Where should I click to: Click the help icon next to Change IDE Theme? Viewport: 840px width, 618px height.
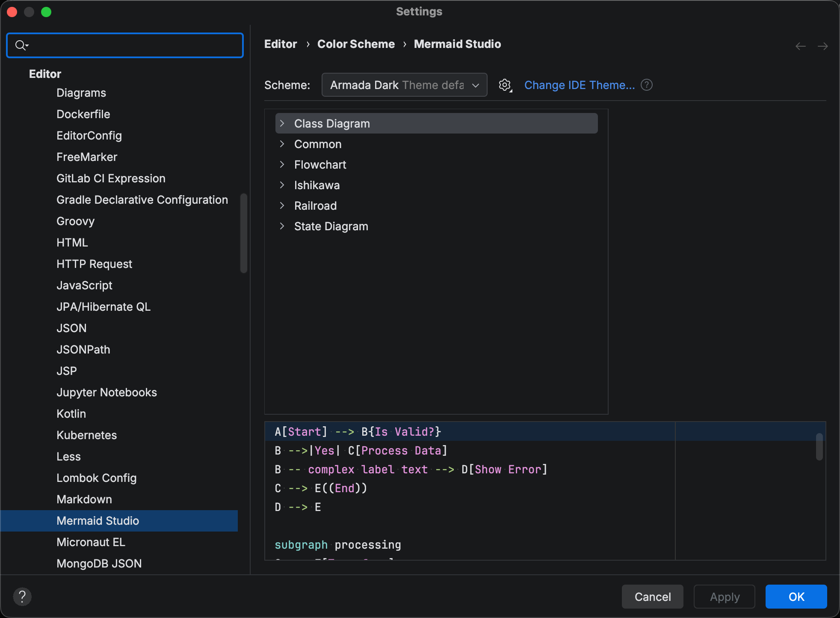point(647,85)
